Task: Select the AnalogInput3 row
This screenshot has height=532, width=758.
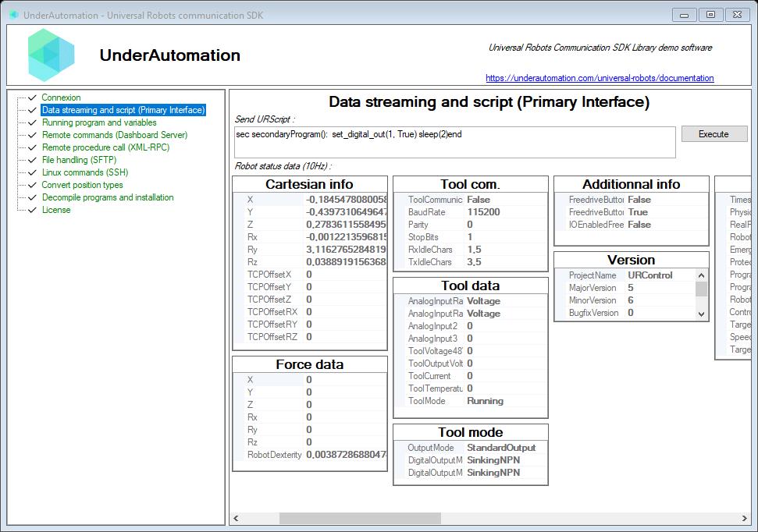Action: 471,339
